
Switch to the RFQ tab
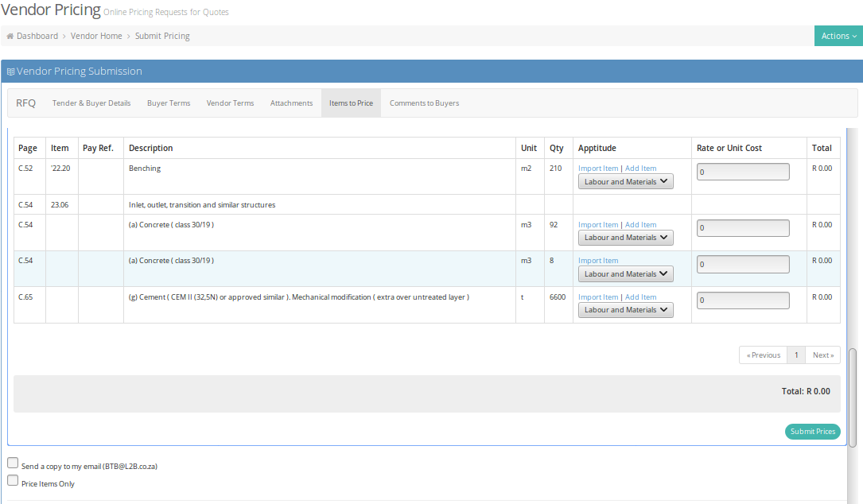click(x=26, y=103)
